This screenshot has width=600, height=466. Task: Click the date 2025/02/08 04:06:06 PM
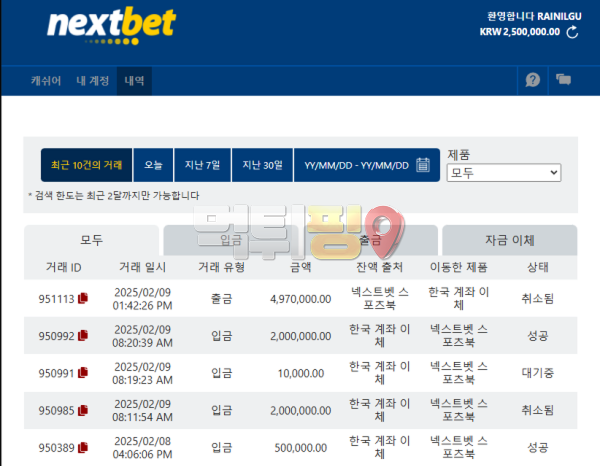(x=142, y=448)
